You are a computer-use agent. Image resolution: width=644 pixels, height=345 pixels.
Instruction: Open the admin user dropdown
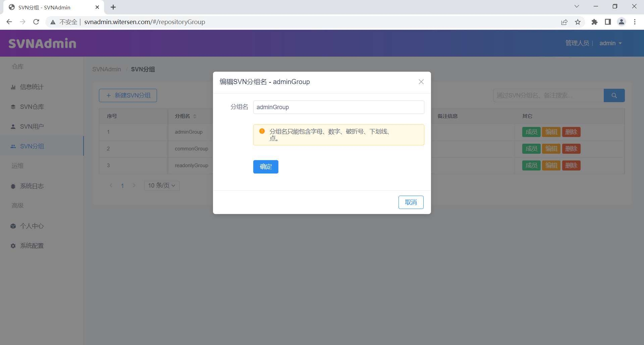(610, 43)
